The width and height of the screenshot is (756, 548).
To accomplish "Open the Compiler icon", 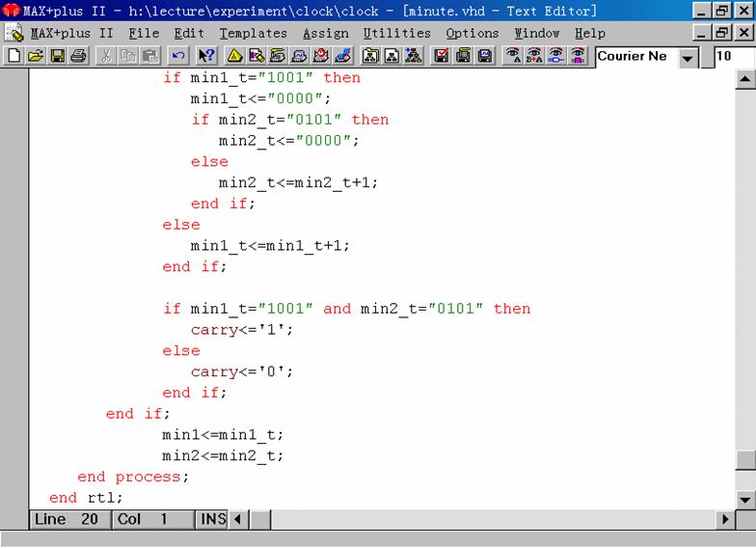I will (278, 56).
